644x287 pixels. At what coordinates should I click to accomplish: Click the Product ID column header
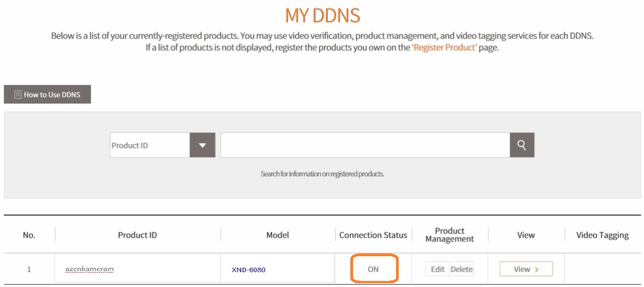(137, 235)
